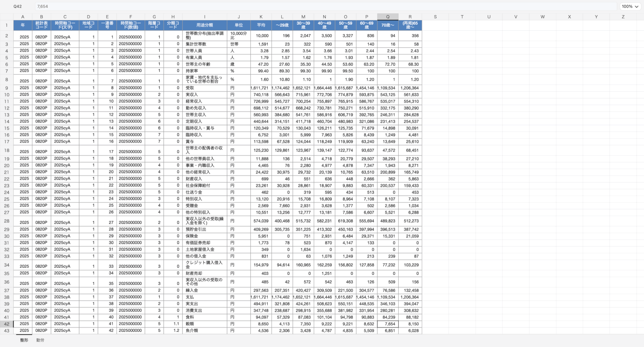This screenshot has width=644, height=347.
Task: Click row 1 header number
Action: coord(7,25)
